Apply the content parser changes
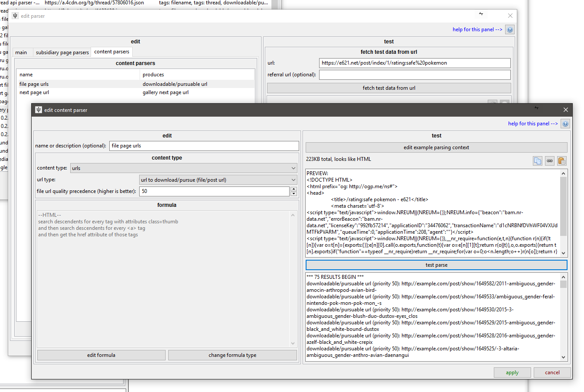Screen dimensions: 584x392 tap(512, 372)
